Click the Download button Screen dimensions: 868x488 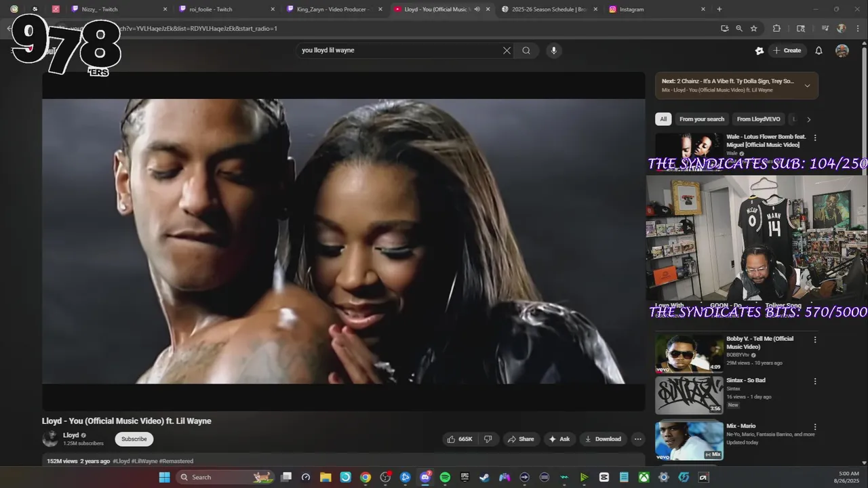[603, 439]
